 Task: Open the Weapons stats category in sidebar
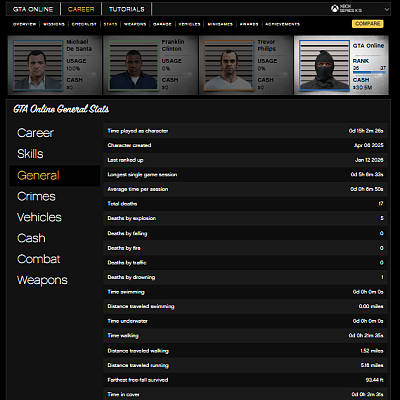pos(42,280)
